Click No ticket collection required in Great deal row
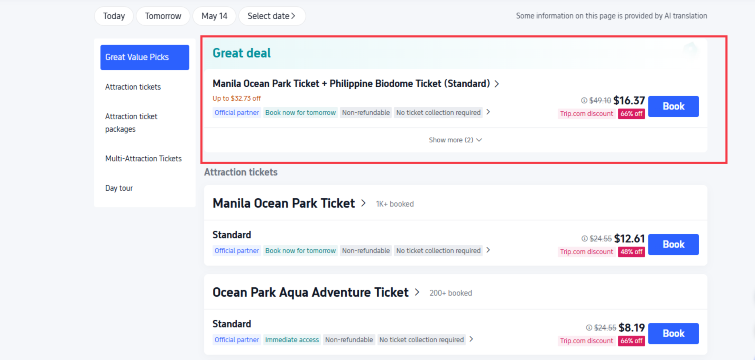 tap(438, 113)
